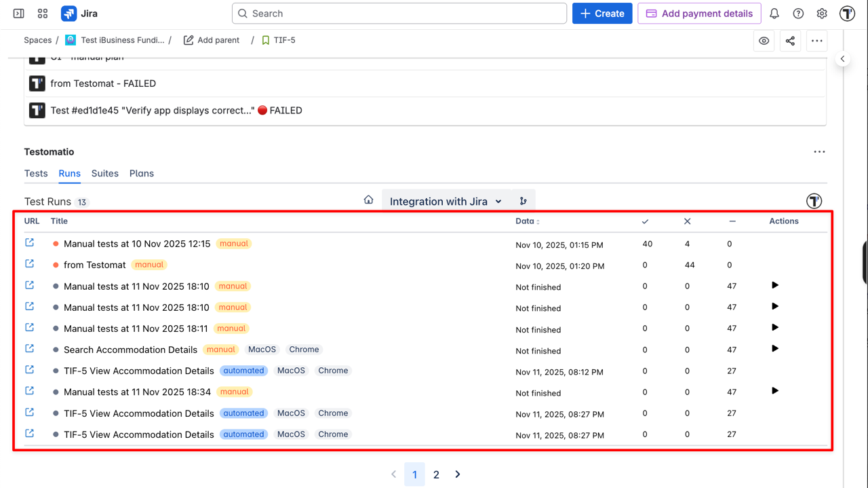Click the branch icon next to Integration with Jira
This screenshot has width=868, height=488.
tap(523, 202)
